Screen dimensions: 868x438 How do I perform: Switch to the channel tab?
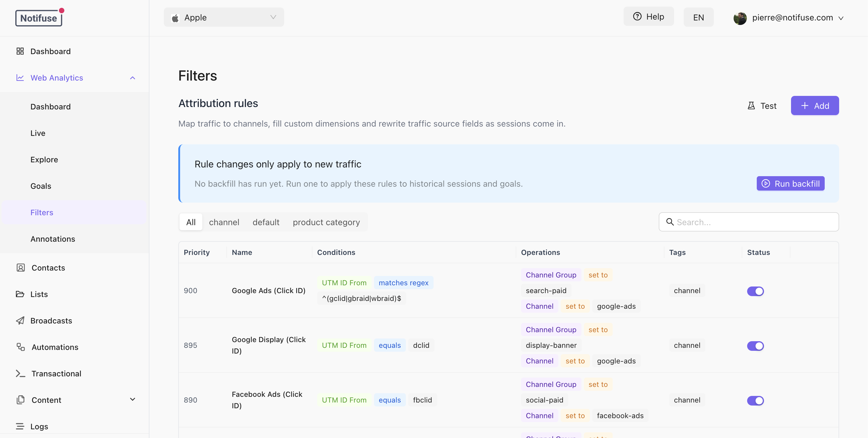[x=224, y=222]
